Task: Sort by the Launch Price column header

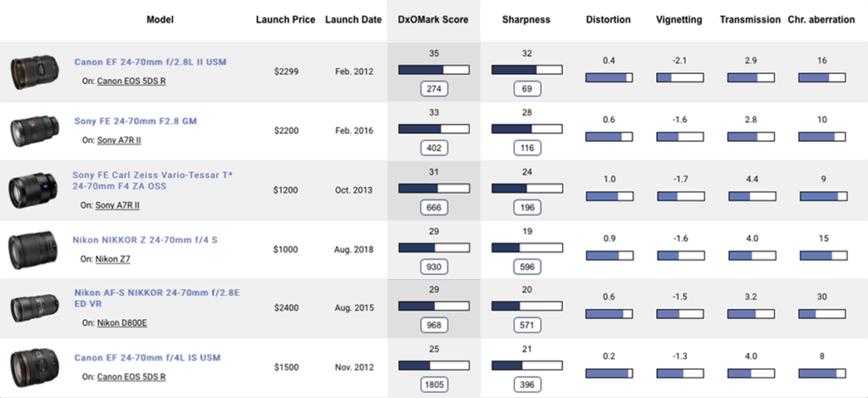Action: (286, 20)
